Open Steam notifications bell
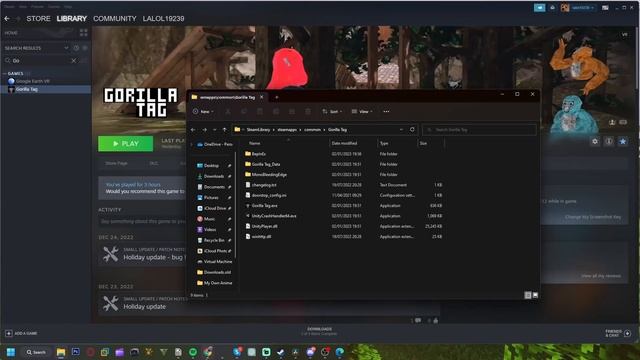Screen dimensions: 640x360 click(552, 7)
